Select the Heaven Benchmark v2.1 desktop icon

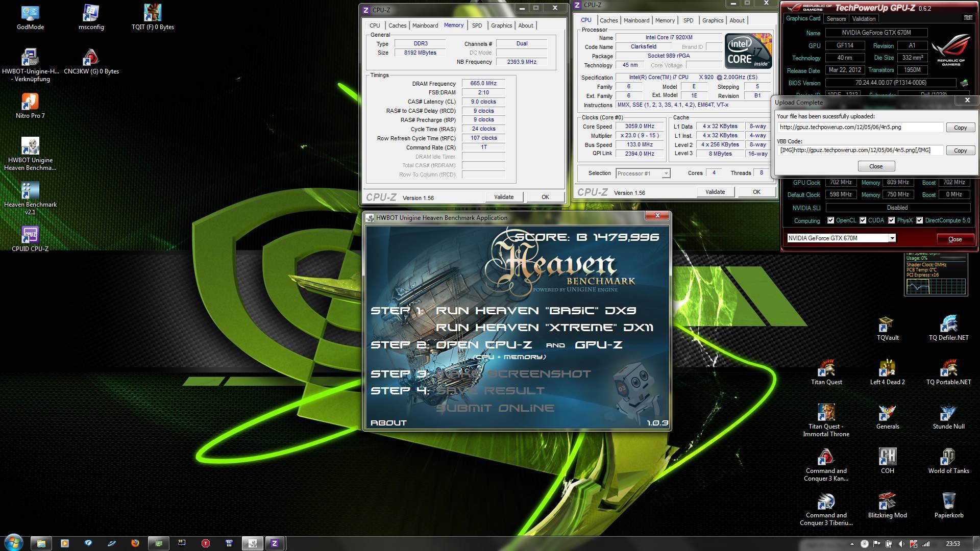coord(30,198)
